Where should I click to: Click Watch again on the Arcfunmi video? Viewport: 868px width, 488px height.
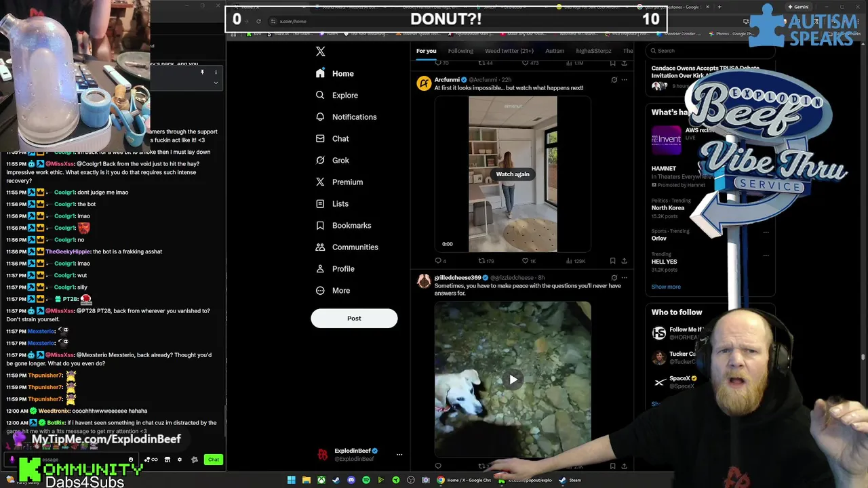coord(513,174)
